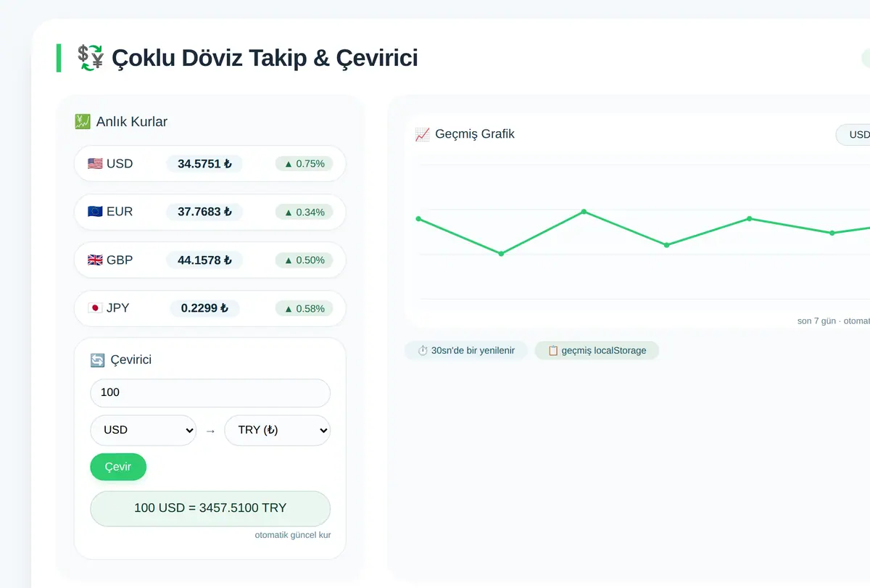Click the Çevirici section heading text
Screen dimensions: 870x588
point(131,360)
